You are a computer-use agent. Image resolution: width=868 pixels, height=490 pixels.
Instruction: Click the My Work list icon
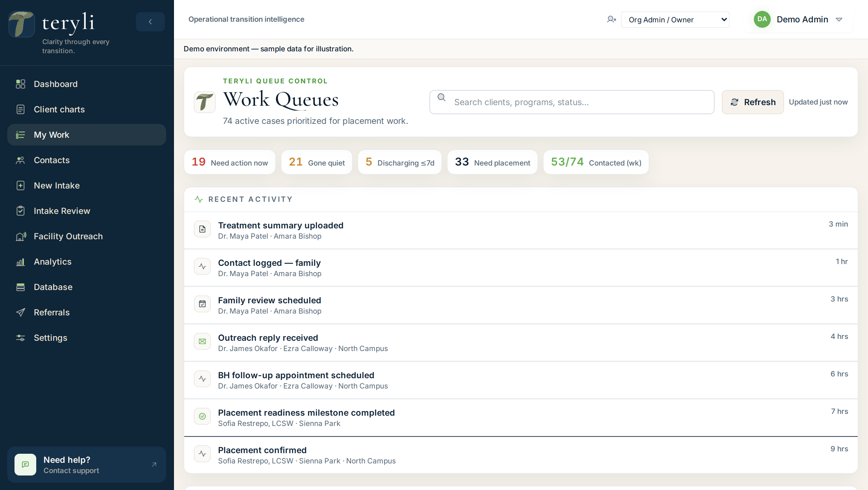click(x=21, y=135)
